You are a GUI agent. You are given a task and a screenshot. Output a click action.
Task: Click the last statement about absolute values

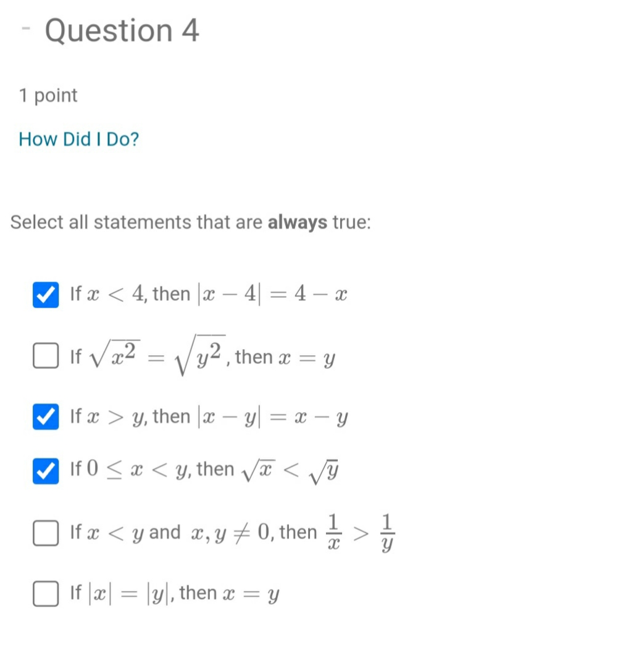(174, 592)
